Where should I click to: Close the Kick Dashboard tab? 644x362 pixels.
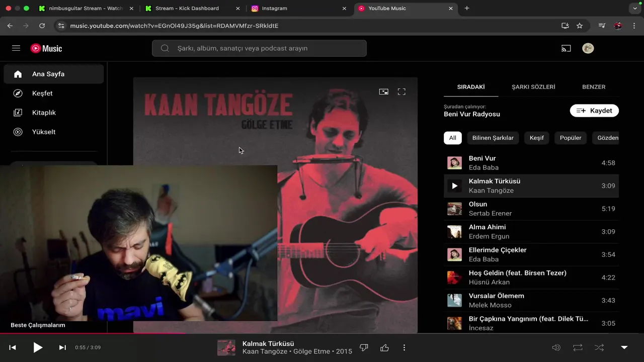[x=238, y=9]
